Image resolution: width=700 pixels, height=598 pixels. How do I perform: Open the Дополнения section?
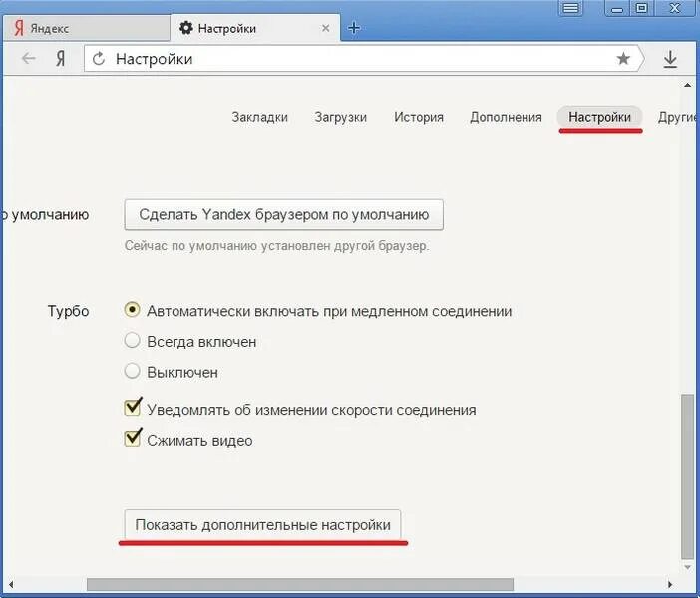coord(506,117)
